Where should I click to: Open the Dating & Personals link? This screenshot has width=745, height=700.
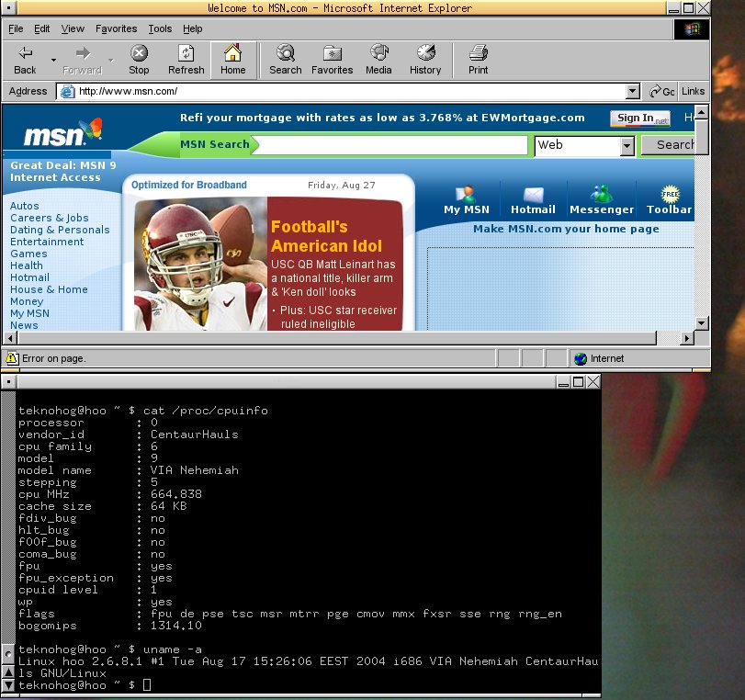pyautogui.click(x=60, y=230)
